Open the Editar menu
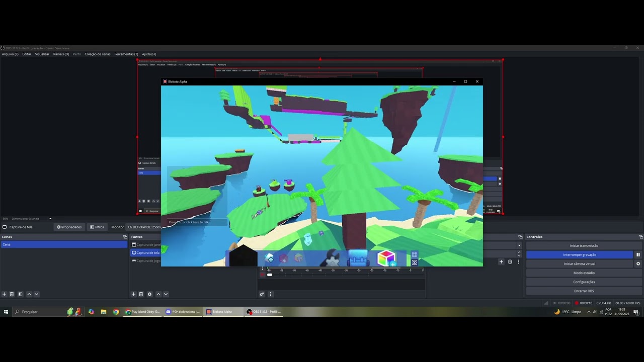644x362 pixels. (27, 54)
